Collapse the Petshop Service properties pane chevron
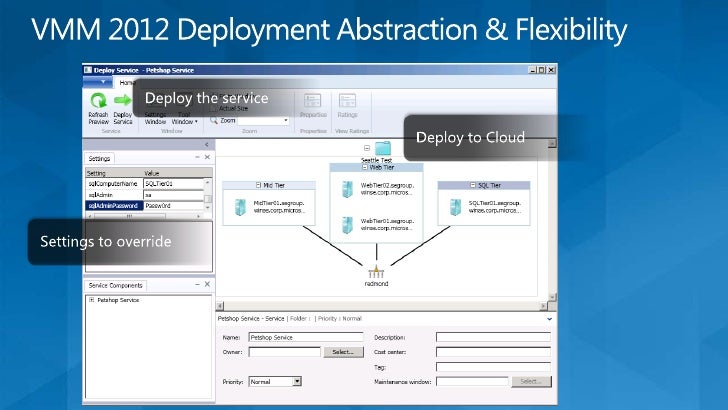Viewport: 728px width, 410px height. pyautogui.click(x=549, y=319)
